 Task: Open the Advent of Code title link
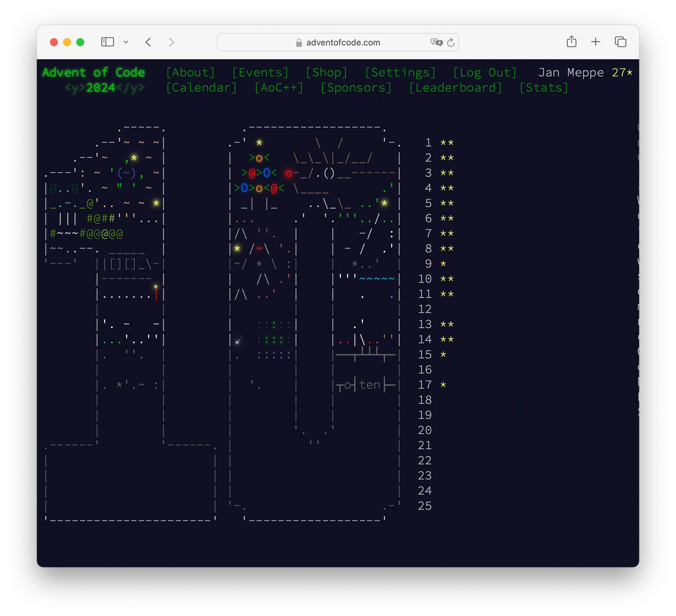pyautogui.click(x=93, y=72)
